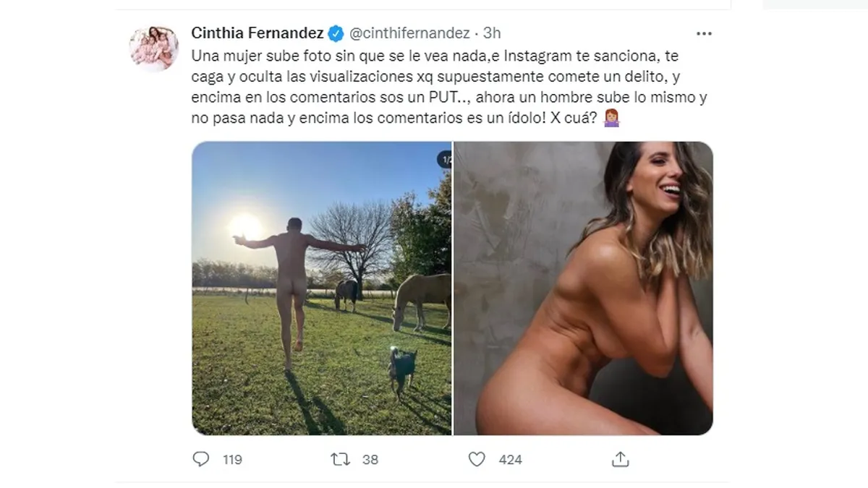Click the 1/2 image counter badge
Screen dimensions: 868x488
[x=444, y=159]
